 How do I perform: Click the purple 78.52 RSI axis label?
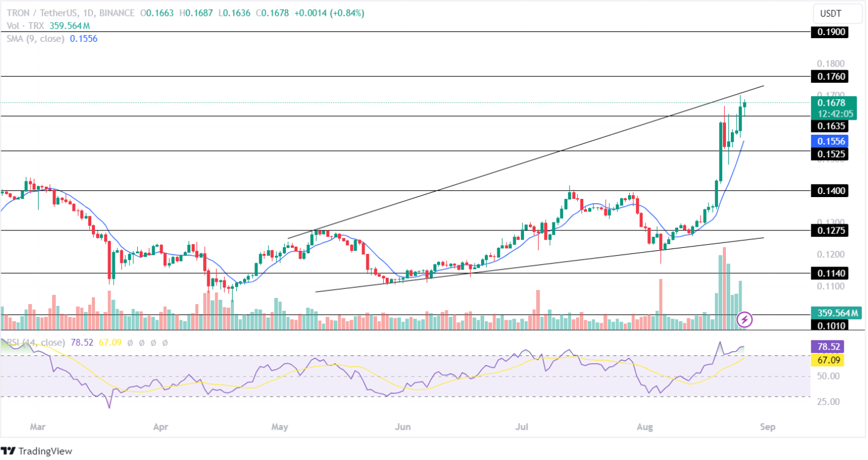point(828,348)
